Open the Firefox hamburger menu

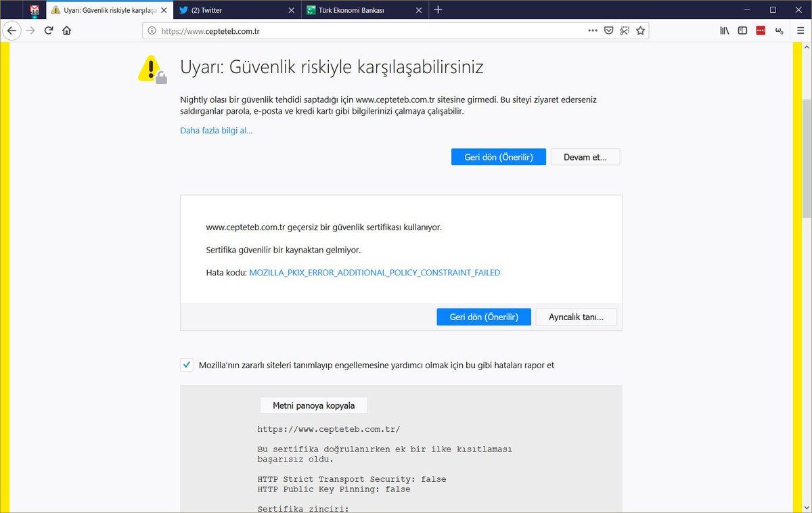coord(800,30)
